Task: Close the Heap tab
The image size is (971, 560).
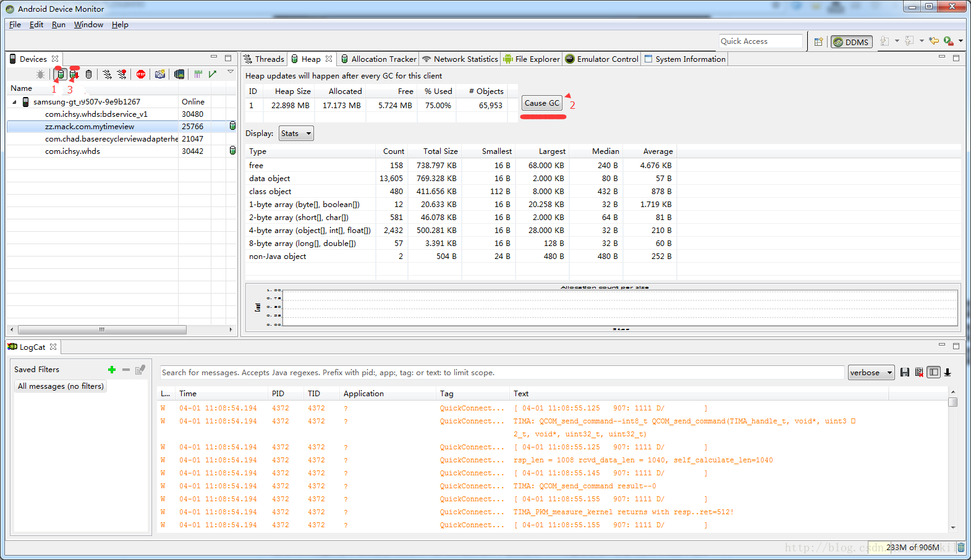Action: pos(329,59)
